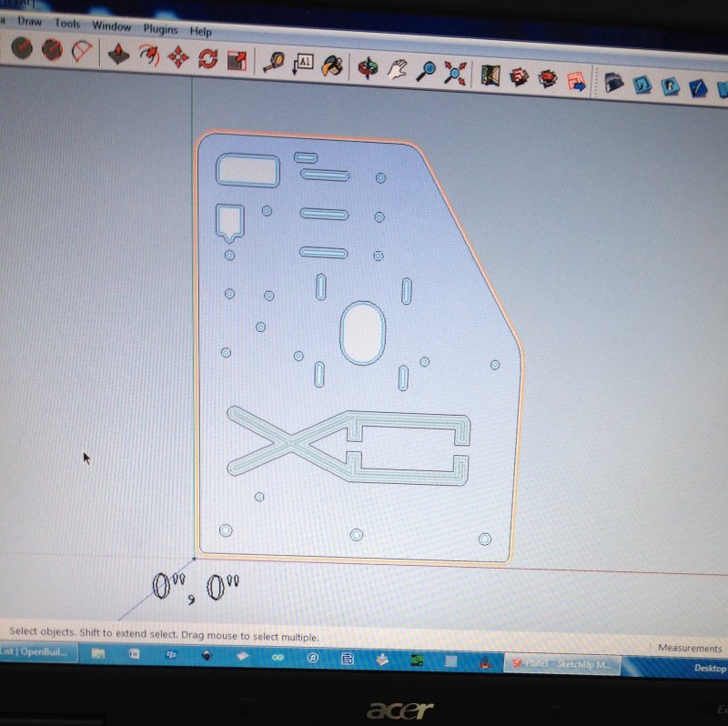Click the Share Model icon
Image resolution: width=728 pixels, height=726 pixels.
[548, 78]
